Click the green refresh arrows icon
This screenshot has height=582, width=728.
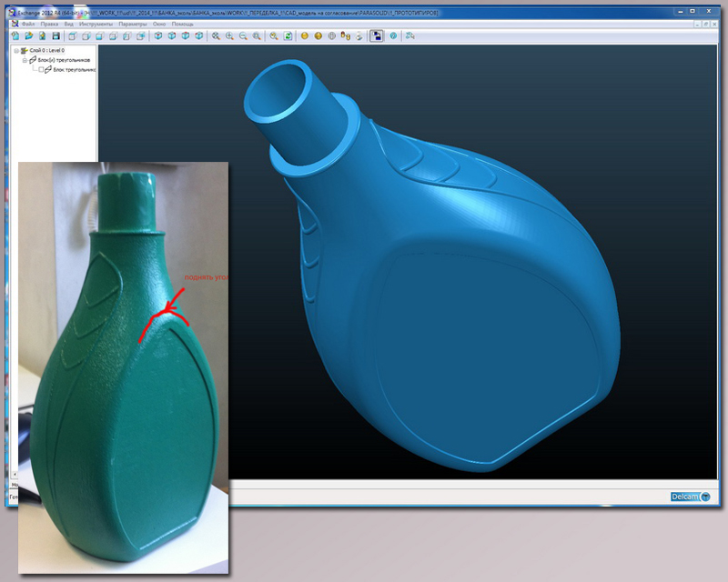pos(288,35)
